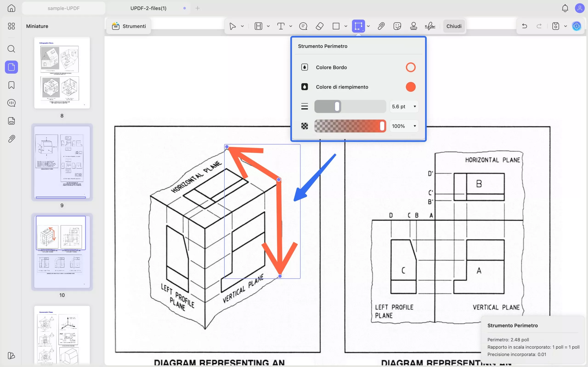588x367 pixels.
Task: Expand the rectangle shape tool dropdown arrow
Action: tap(346, 26)
